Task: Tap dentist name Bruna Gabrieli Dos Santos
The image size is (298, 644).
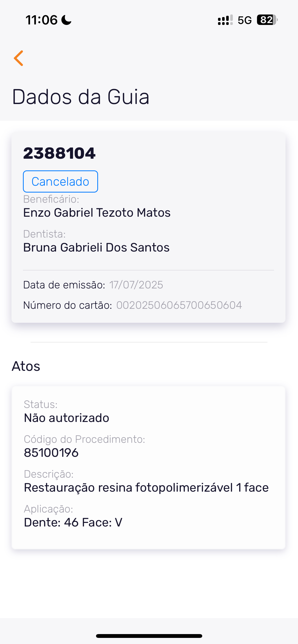Action: tap(96, 247)
